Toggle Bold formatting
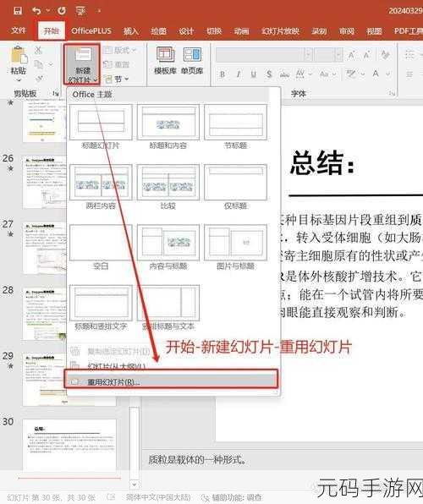Viewport: 423px width, 504px height. (222, 74)
